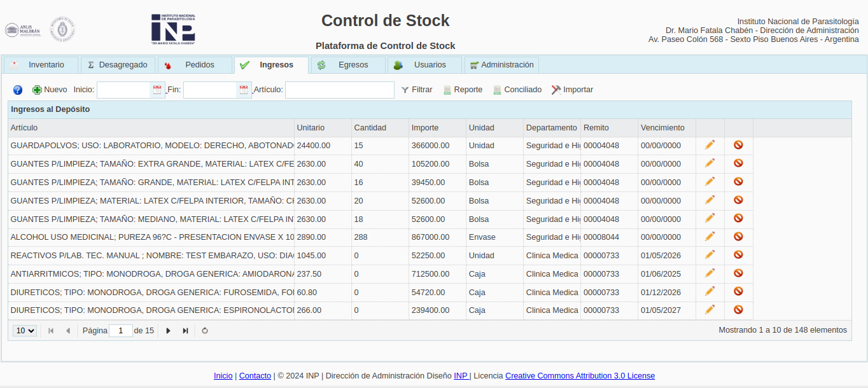Image resolution: width=868 pixels, height=388 pixels.
Task: Sort by the Vencimiento column header
Action: [x=662, y=128]
